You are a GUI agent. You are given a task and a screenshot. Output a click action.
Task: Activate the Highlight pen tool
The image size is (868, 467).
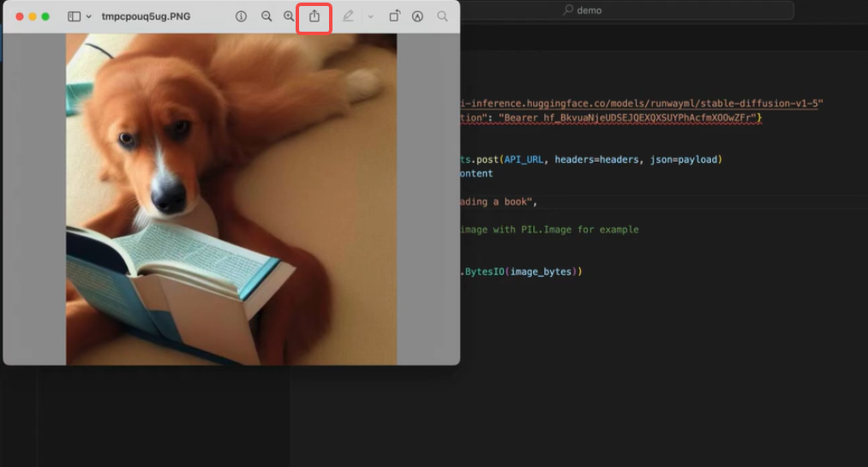coord(348,16)
